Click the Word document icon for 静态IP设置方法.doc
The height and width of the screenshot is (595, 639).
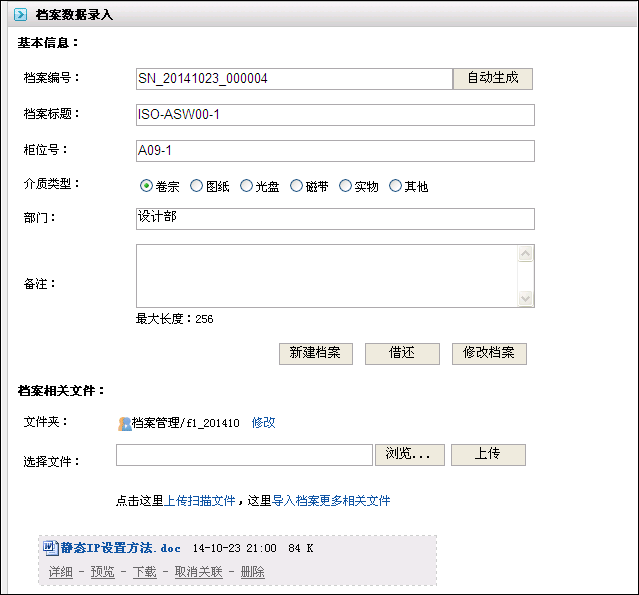coord(51,548)
